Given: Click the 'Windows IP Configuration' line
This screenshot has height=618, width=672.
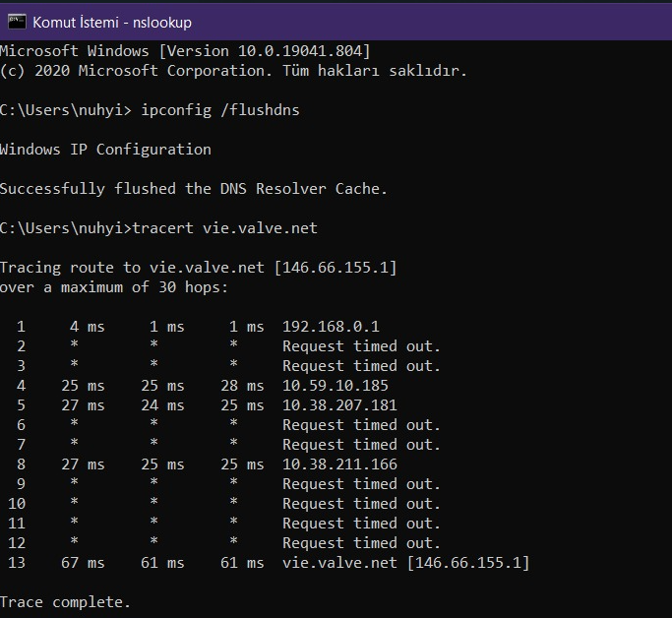Looking at the screenshot, I should pos(105,150).
